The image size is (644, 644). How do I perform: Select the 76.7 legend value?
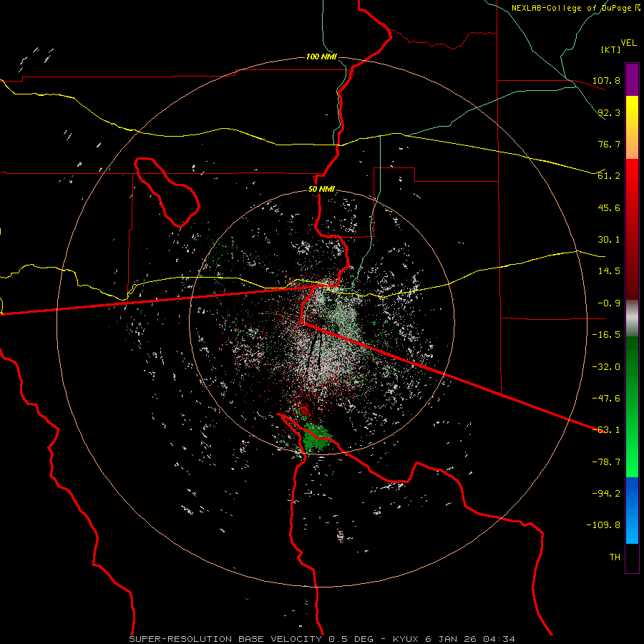click(609, 144)
